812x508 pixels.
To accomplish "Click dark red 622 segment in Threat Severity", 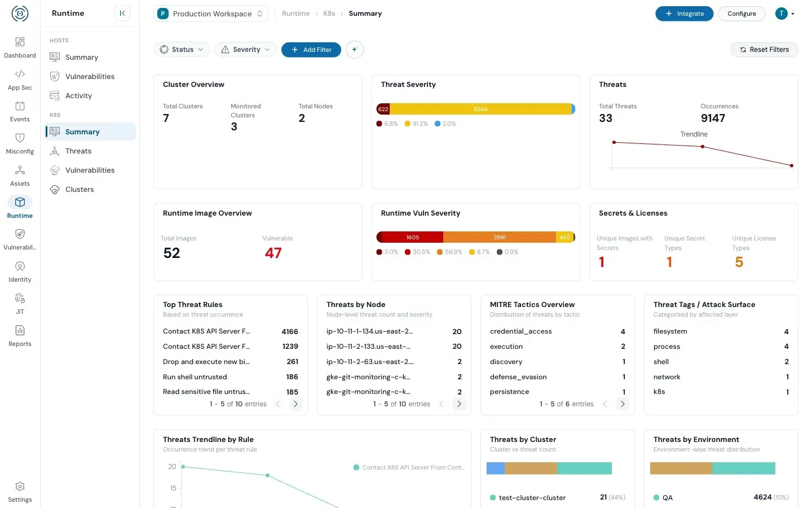I will click(x=383, y=109).
